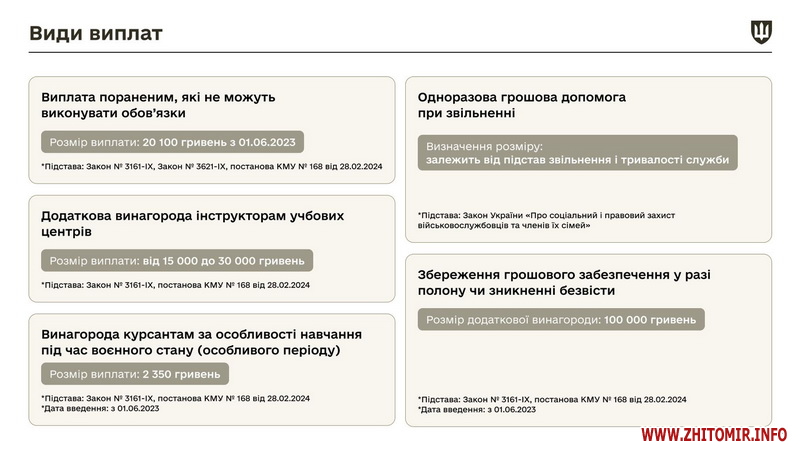This screenshot has width=800, height=450.
Task: Open the WWW.ZHITOMIR.INFO watermark link
Action: (x=713, y=435)
